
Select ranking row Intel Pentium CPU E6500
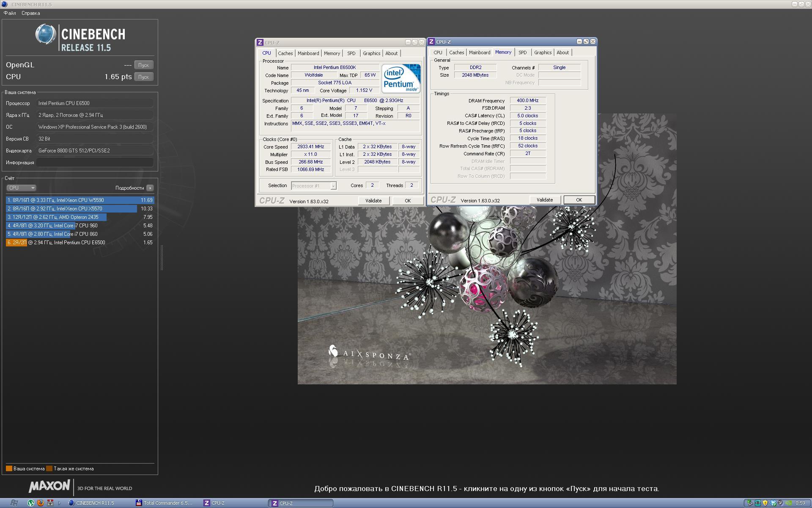(x=80, y=243)
